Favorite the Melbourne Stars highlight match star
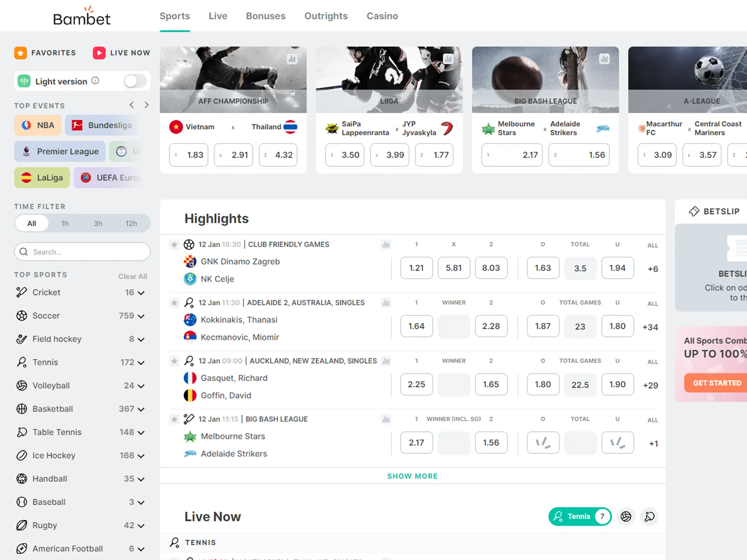747x560 pixels. pos(174,419)
